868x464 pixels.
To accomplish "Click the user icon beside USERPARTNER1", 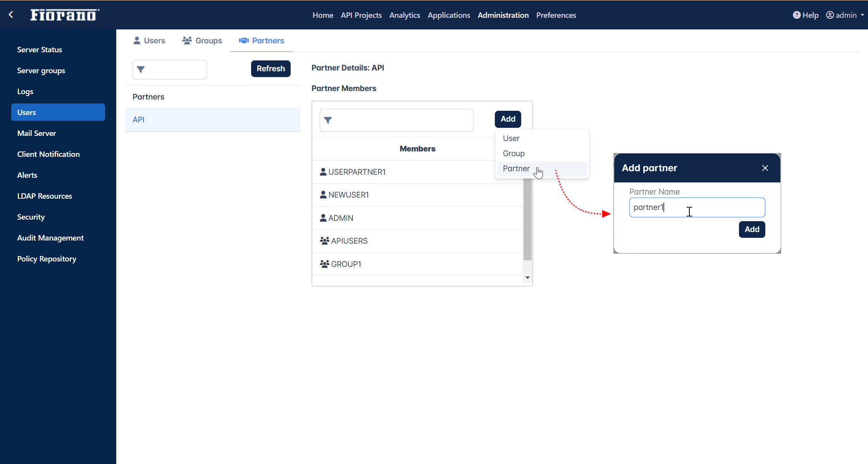I will pos(323,172).
